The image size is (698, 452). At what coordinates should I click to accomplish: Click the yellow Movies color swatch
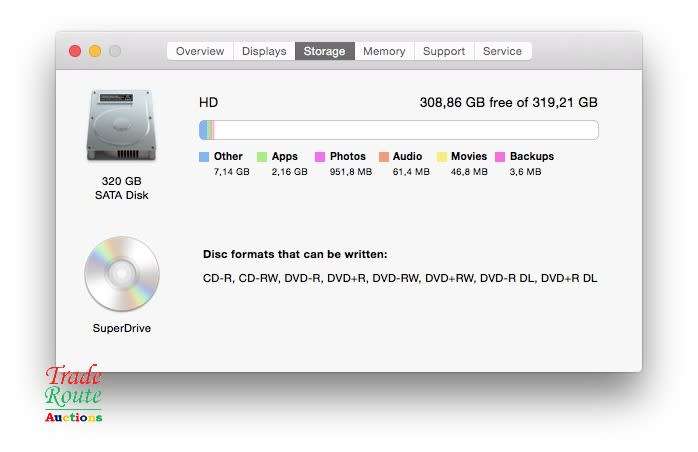point(442,157)
